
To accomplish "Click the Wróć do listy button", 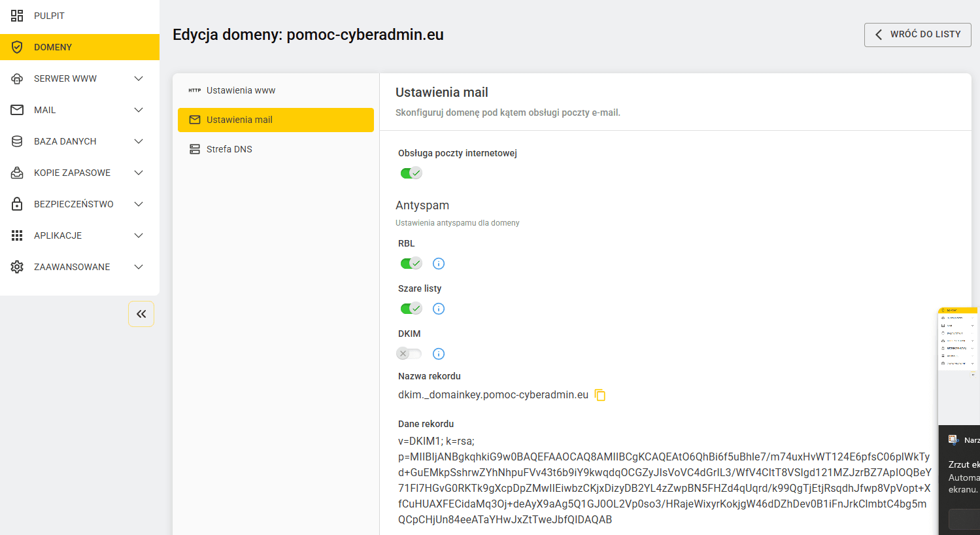I will pos(917,35).
